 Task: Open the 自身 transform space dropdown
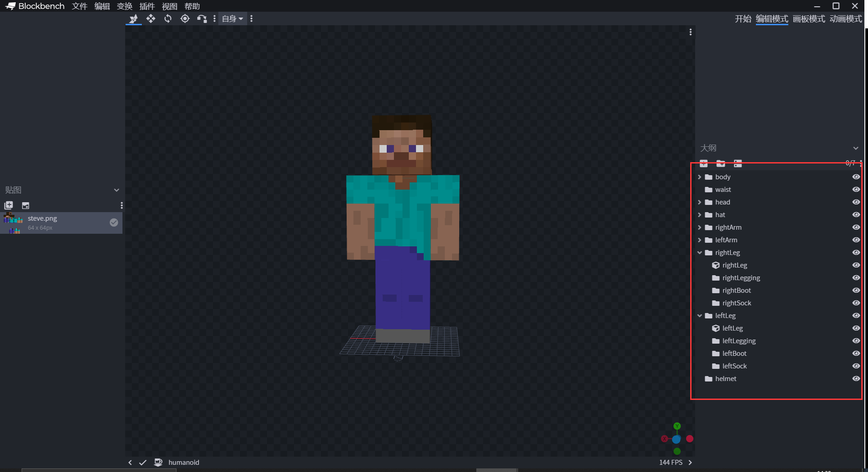(232, 18)
